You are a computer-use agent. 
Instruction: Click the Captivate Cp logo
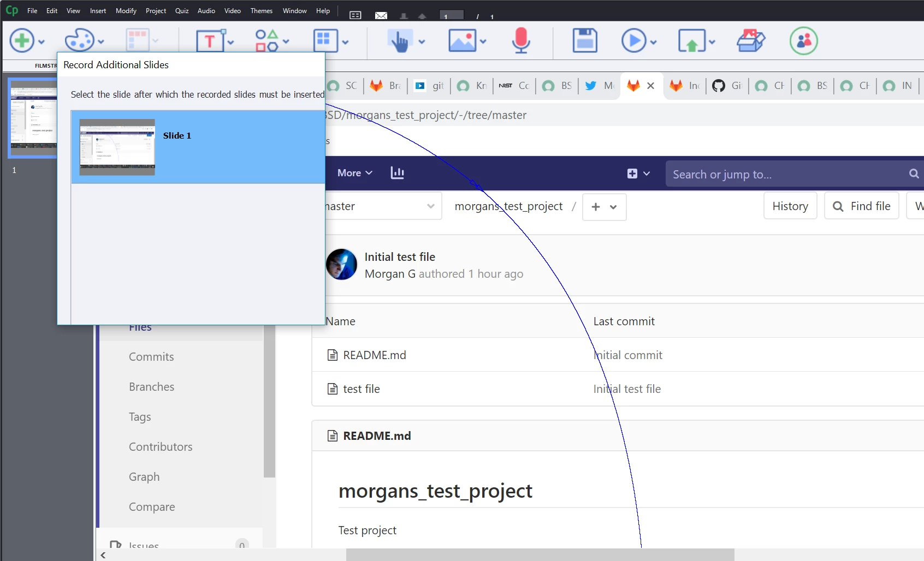coord(11,10)
